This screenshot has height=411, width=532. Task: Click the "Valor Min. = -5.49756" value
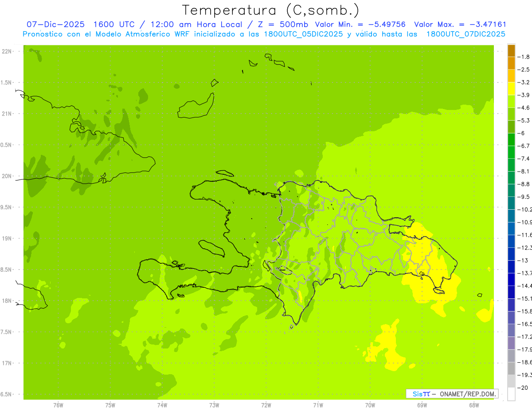pos(360,24)
